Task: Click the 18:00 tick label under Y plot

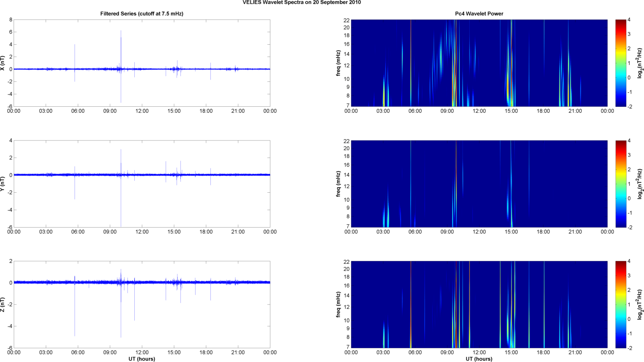Action: click(x=206, y=232)
